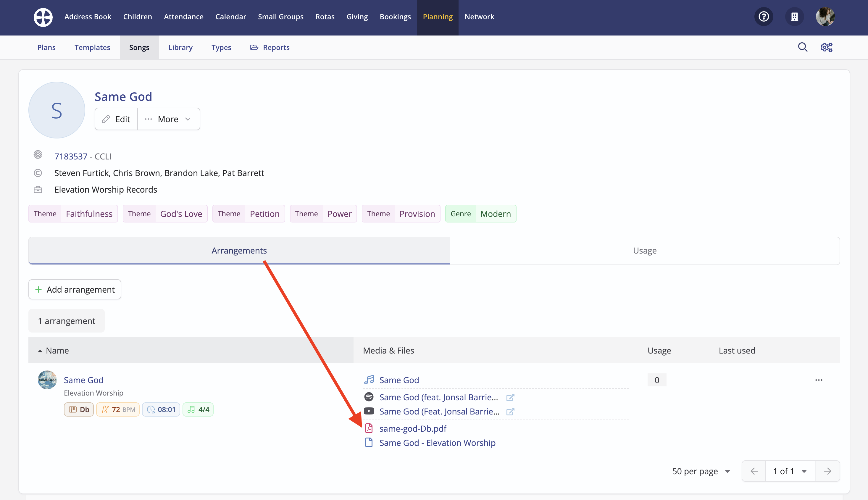Open the Address Book module
Image resolution: width=868 pixels, height=500 pixels.
tap(88, 17)
